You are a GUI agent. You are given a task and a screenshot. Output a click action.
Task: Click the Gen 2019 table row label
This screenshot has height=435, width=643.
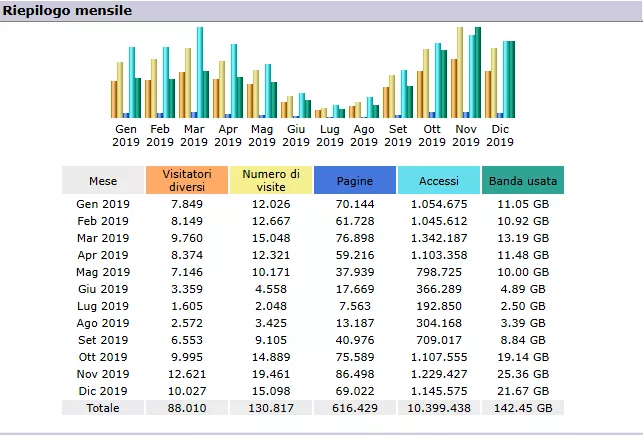click(103, 204)
